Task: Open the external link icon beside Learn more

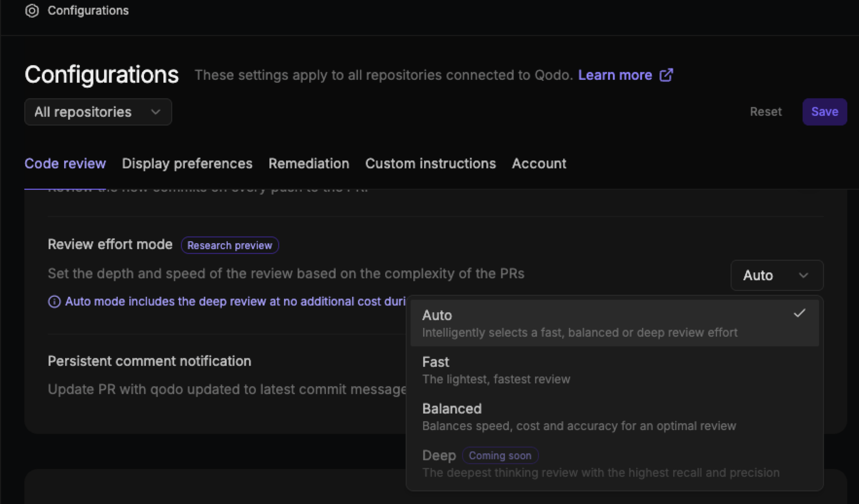Action: pos(666,75)
